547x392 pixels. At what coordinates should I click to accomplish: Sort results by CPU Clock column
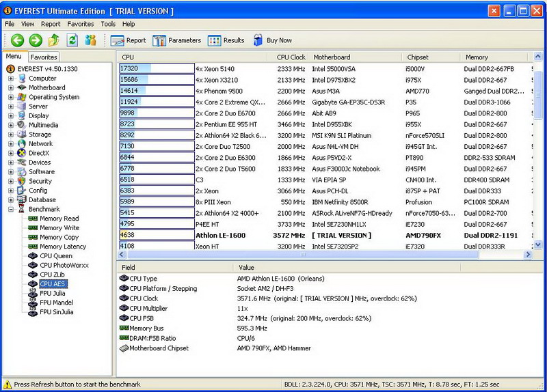(288, 57)
